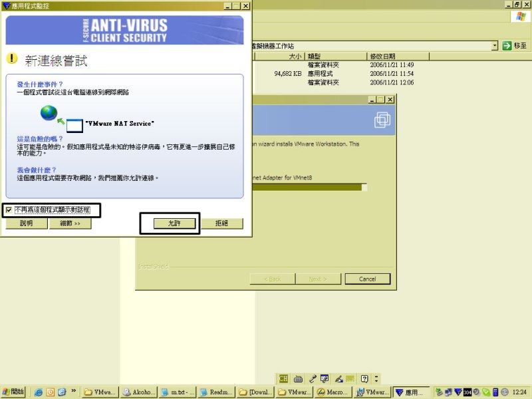This screenshot has width=532, height=399.
Task: Click the 304 black tray icon
Action: pyautogui.click(x=467, y=392)
